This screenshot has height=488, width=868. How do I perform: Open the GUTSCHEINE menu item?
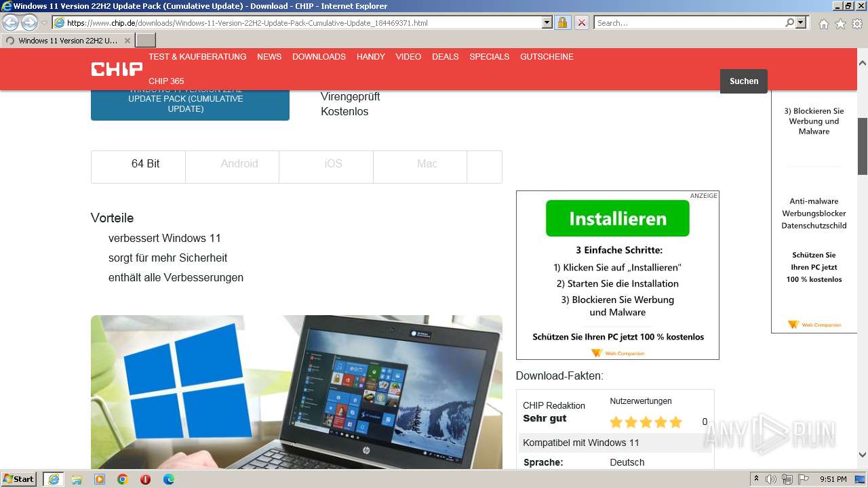coord(547,57)
